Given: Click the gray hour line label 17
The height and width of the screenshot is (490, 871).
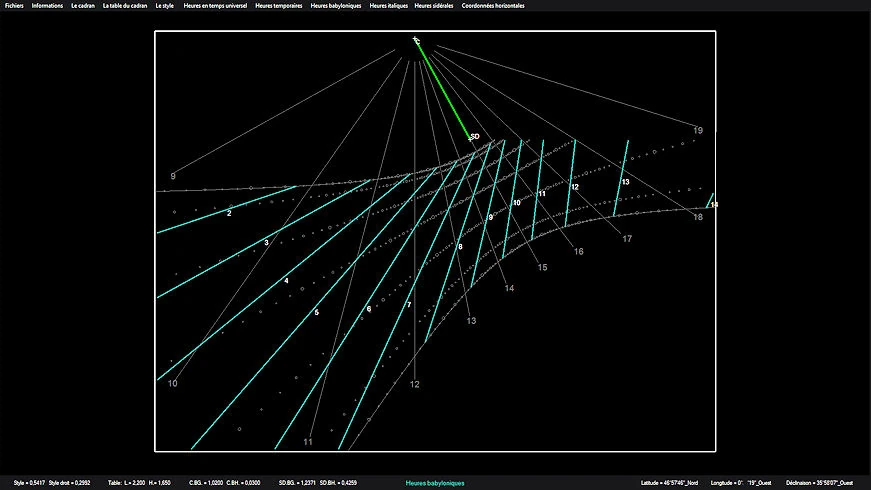Looking at the screenshot, I should pos(627,239).
